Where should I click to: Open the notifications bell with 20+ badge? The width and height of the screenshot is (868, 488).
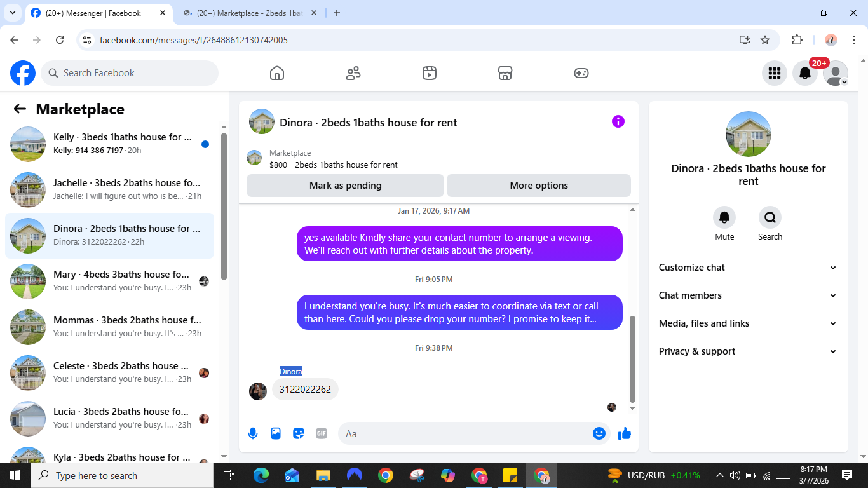[805, 73]
